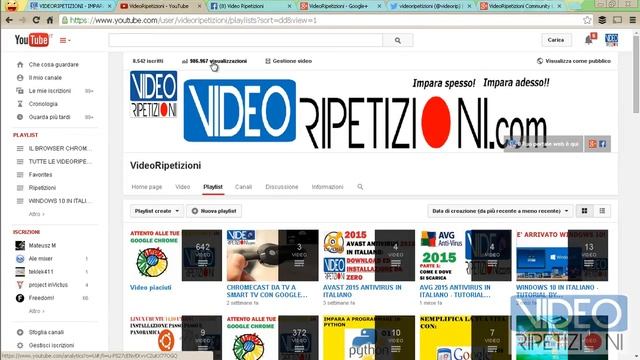Image resolution: width=640 pixels, height=360 pixels.
Task: Switch to list view of playlists
Action: click(x=602, y=211)
